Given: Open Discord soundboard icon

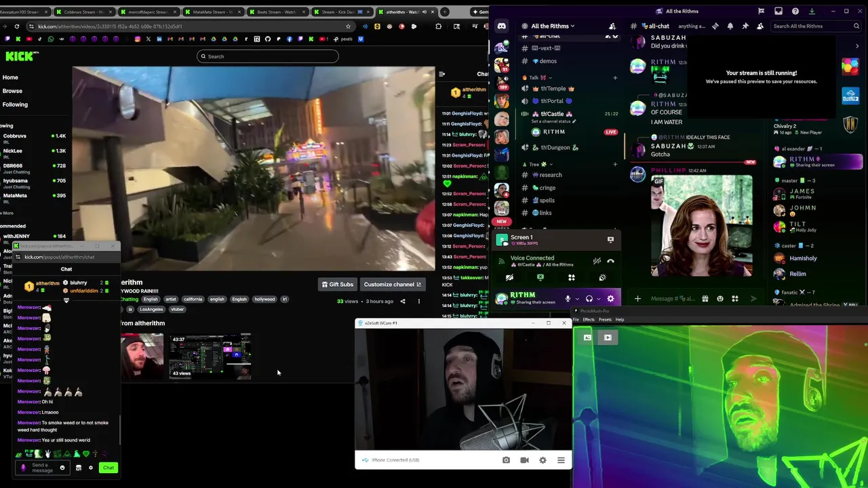Looking at the screenshot, I should (602, 277).
